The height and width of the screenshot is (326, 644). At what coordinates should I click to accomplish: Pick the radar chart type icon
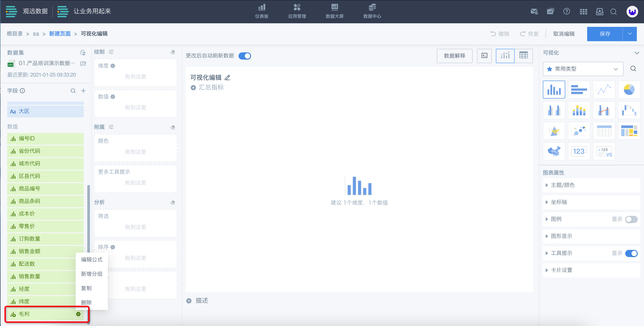pyautogui.click(x=554, y=131)
